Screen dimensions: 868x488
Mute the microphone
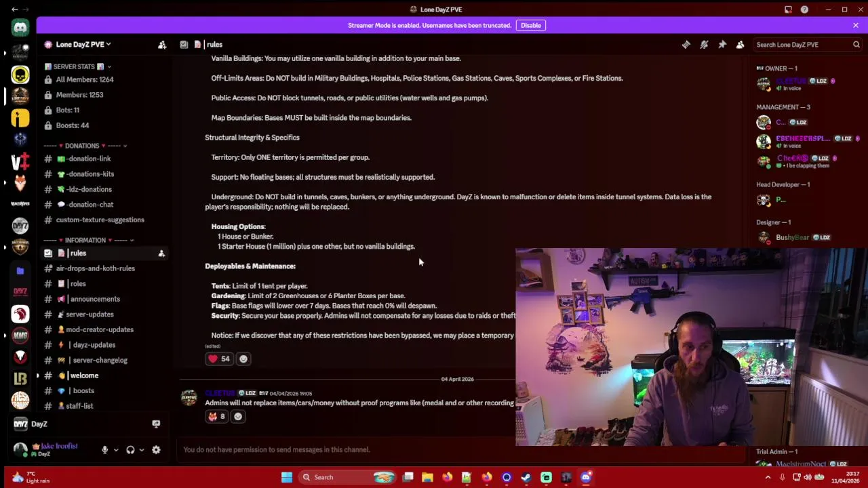pyautogui.click(x=104, y=449)
